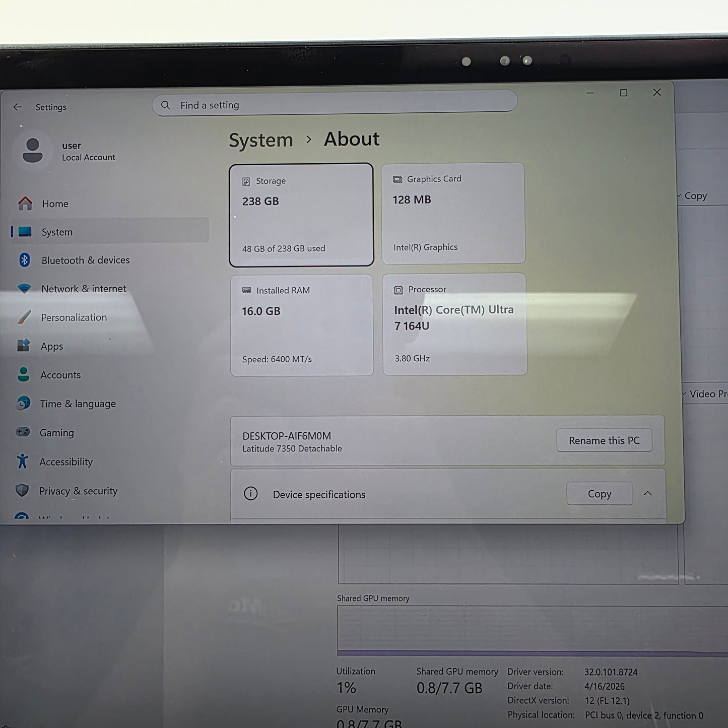Viewport: 728px width, 728px height.
Task: Click the Accessibility figure icon
Action: [x=22, y=461]
